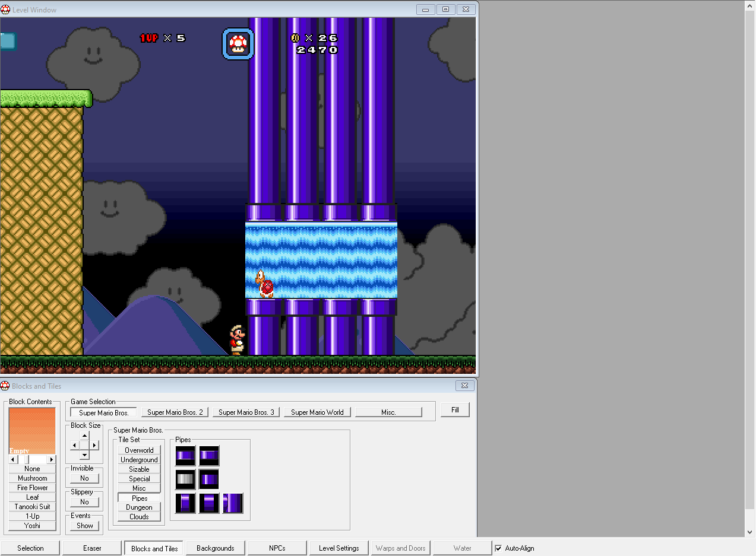Open the Sizable tile set
Image resolution: width=756 pixels, height=556 pixels.
(139, 469)
